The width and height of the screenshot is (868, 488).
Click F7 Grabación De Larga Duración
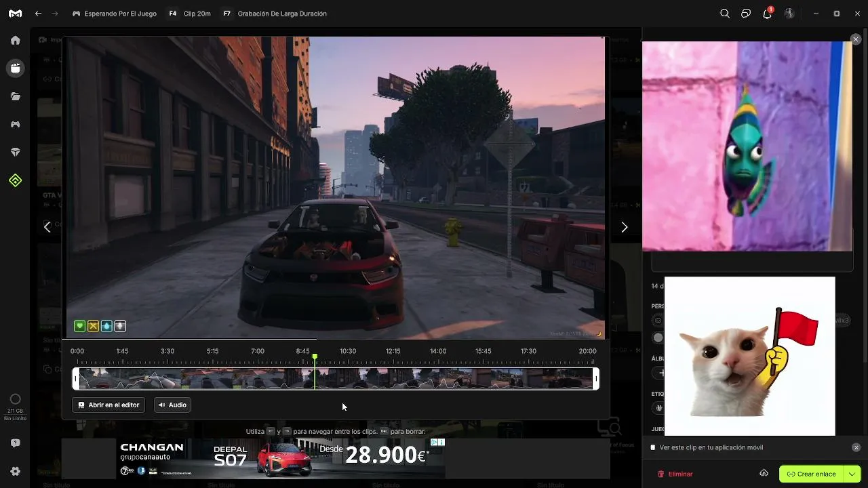[274, 14]
